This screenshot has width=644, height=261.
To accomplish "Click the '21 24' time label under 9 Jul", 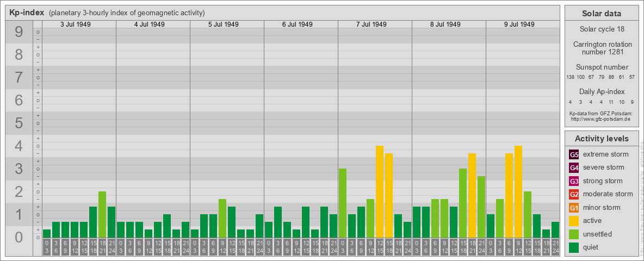I will pyautogui.click(x=555, y=247).
